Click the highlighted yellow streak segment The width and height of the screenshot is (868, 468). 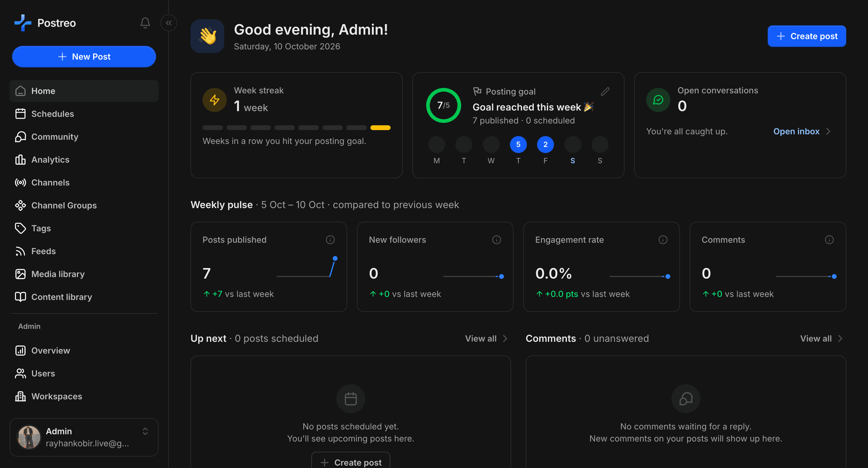point(380,128)
